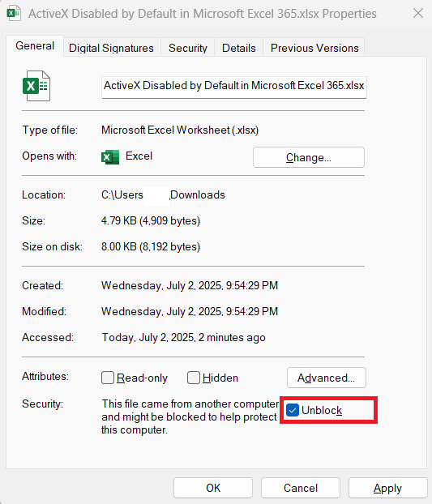
Task: Click the 'Size on disk:' label
Action: pyautogui.click(x=52, y=246)
